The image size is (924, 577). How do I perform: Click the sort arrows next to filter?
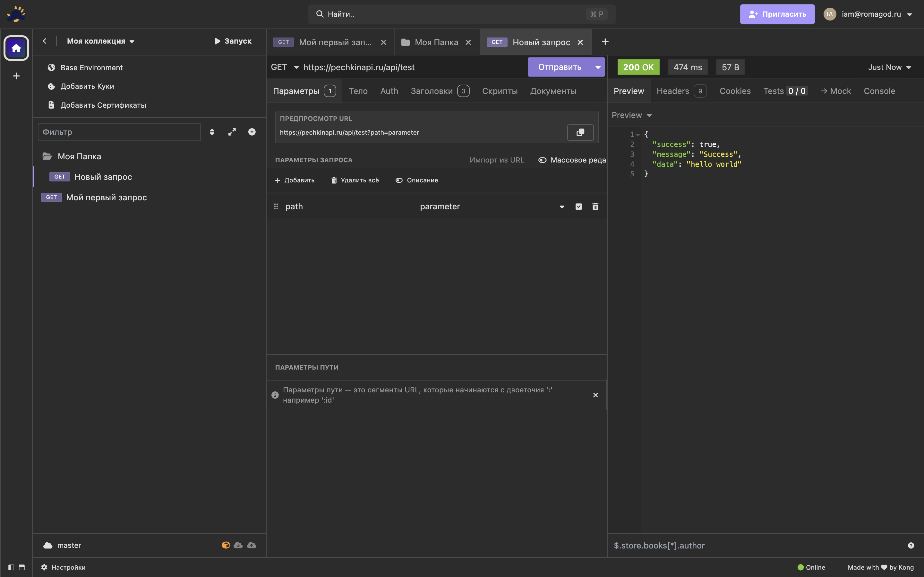pos(212,132)
